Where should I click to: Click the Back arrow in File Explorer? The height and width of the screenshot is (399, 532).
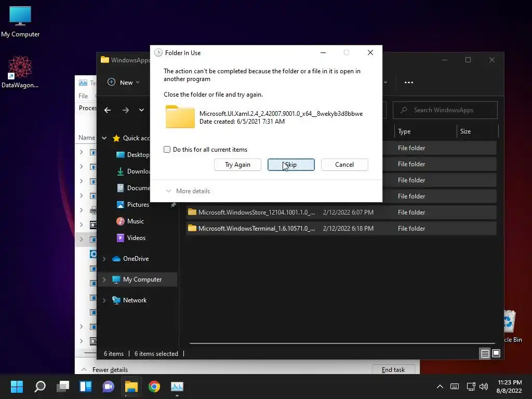pos(108,110)
